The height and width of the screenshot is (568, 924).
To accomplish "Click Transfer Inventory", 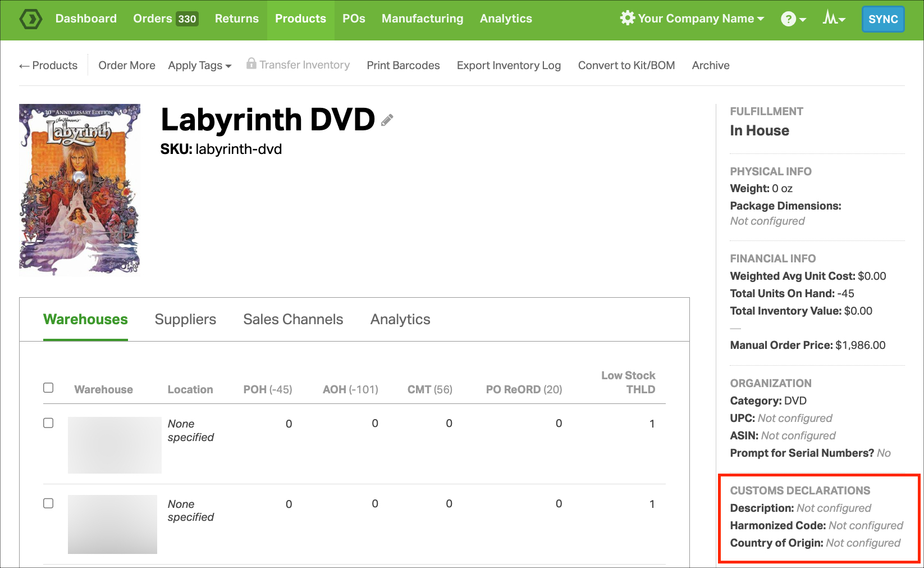I will 304,65.
